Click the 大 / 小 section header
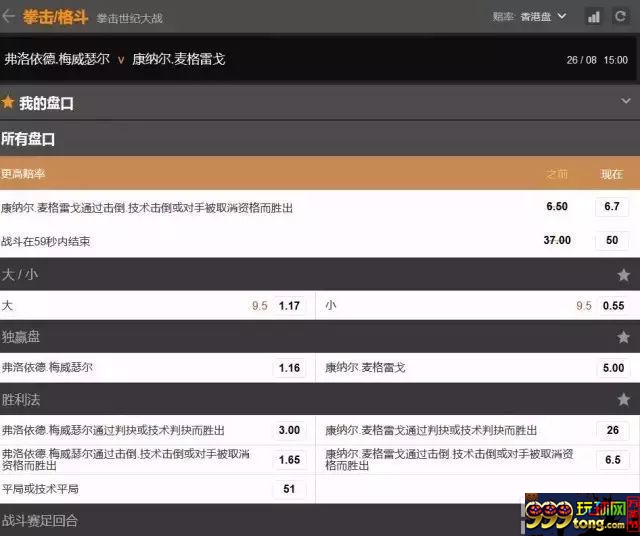640x536 pixels. (x=320, y=274)
